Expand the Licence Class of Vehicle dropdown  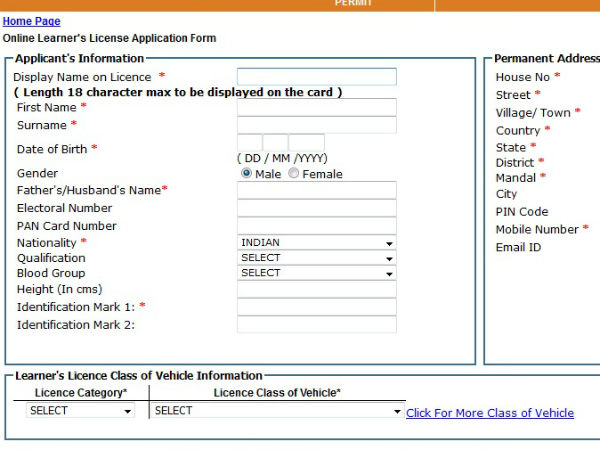(x=277, y=410)
